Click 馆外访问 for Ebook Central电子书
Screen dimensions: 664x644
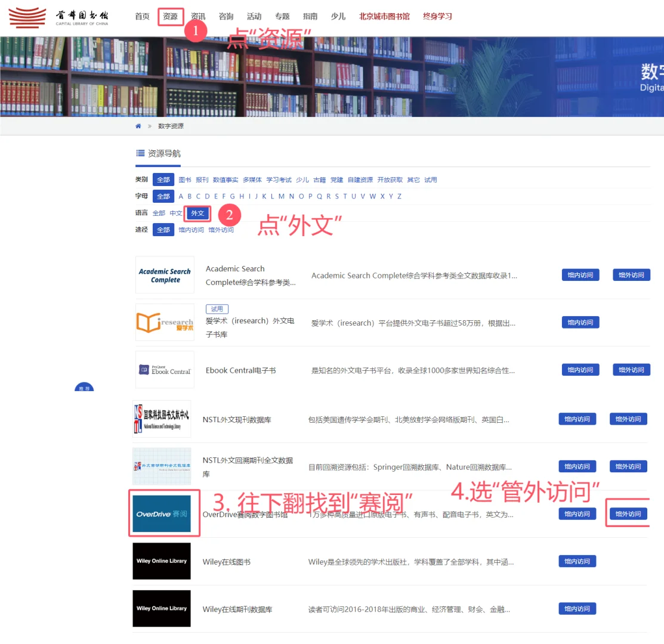631,370
